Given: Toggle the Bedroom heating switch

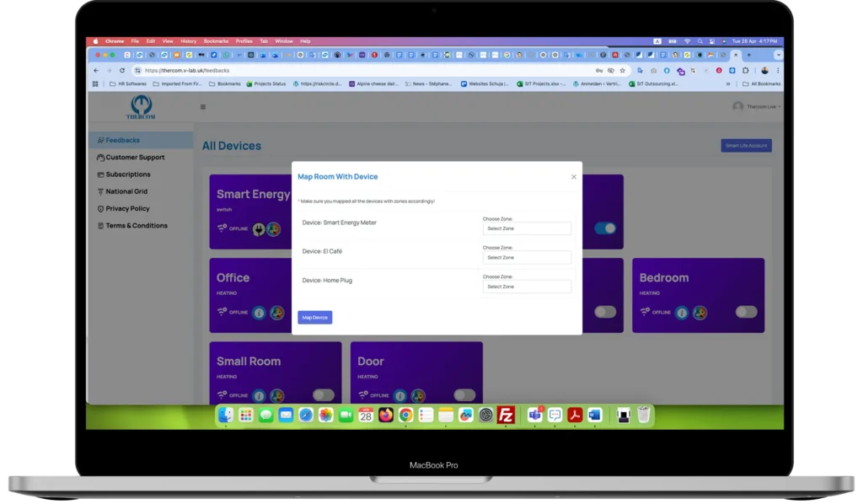Looking at the screenshot, I should (747, 312).
